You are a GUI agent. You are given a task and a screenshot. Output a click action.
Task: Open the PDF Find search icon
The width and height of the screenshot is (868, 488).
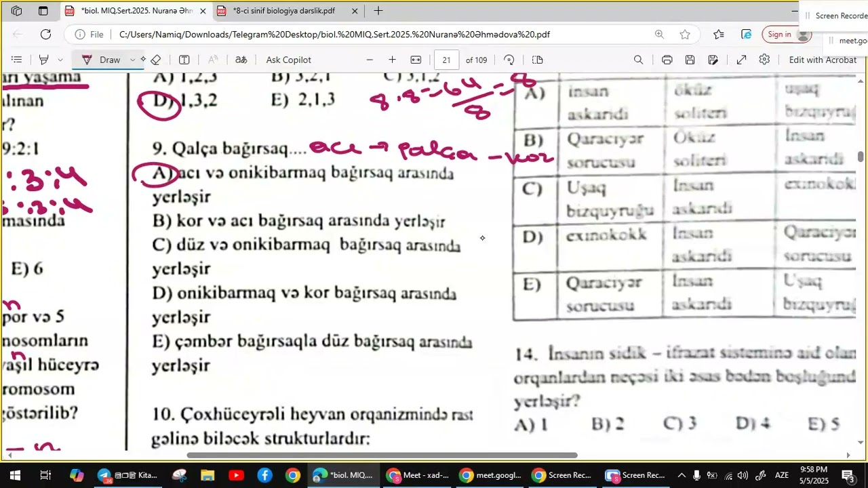[x=638, y=60]
